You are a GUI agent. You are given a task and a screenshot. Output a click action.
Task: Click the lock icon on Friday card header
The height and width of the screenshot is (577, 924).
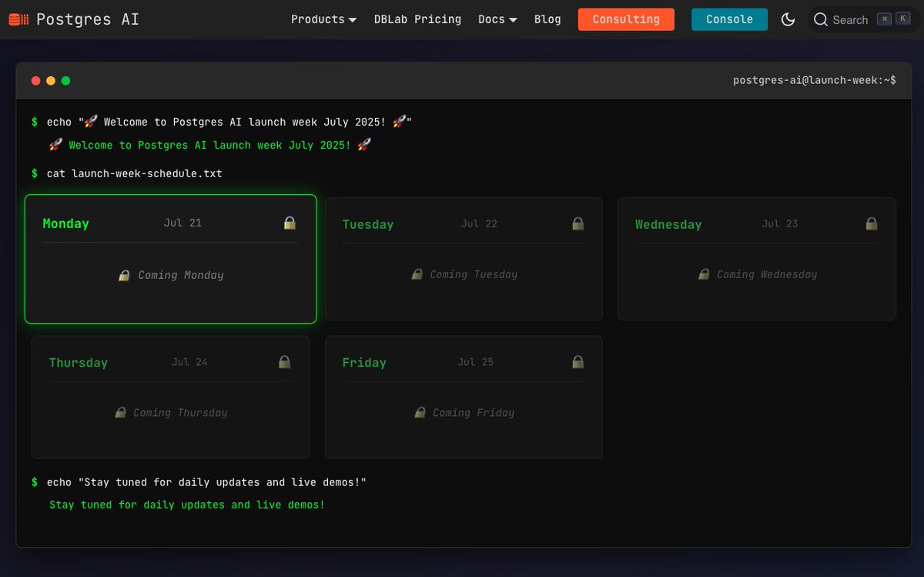coord(577,361)
